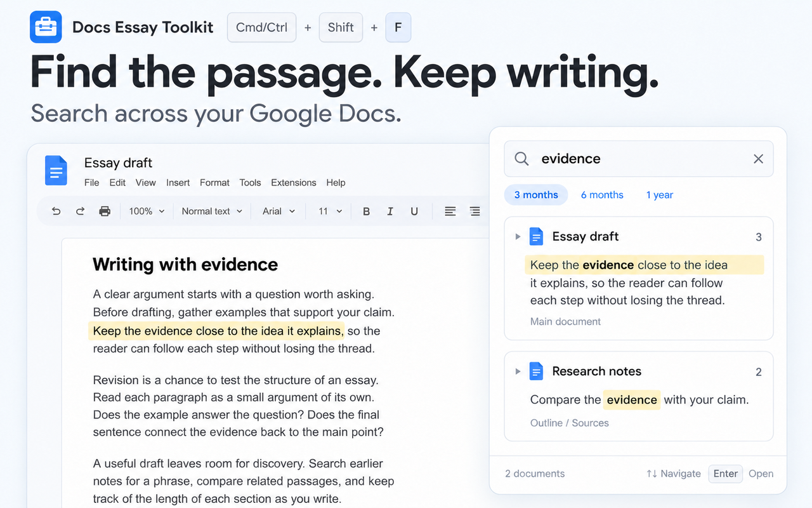Print the document using printer icon
The image size is (812, 508).
click(105, 211)
